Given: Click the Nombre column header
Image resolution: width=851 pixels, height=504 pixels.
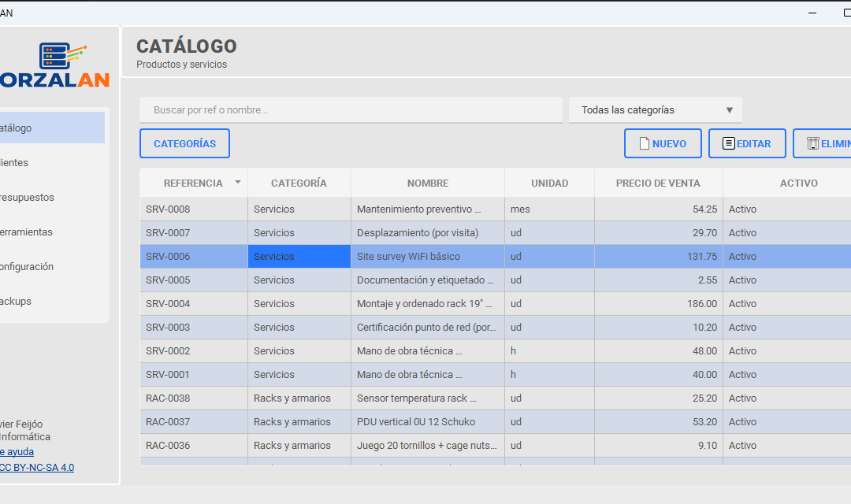Looking at the screenshot, I should tap(428, 183).
